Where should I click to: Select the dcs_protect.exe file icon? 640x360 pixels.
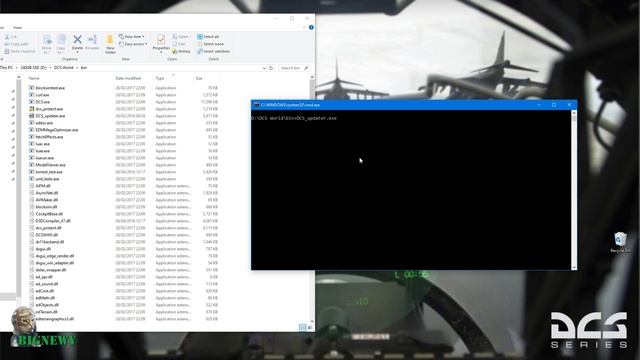31,109
